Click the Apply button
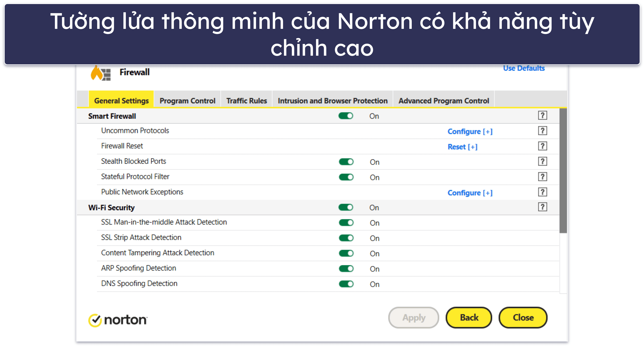This screenshot has height=347, width=644. click(x=413, y=317)
